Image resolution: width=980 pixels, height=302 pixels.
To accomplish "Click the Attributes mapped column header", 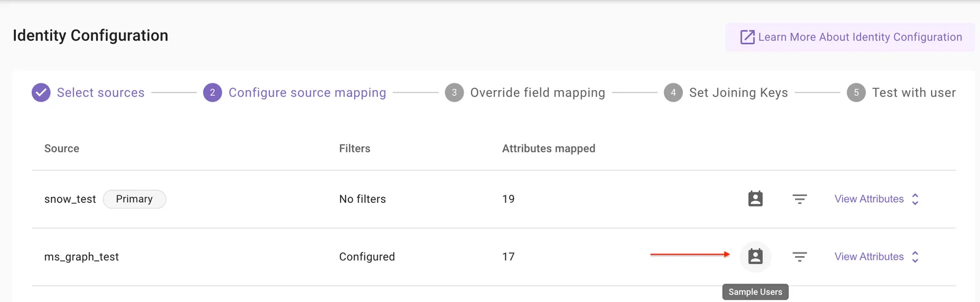I will pyautogui.click(x=549, y=148).
